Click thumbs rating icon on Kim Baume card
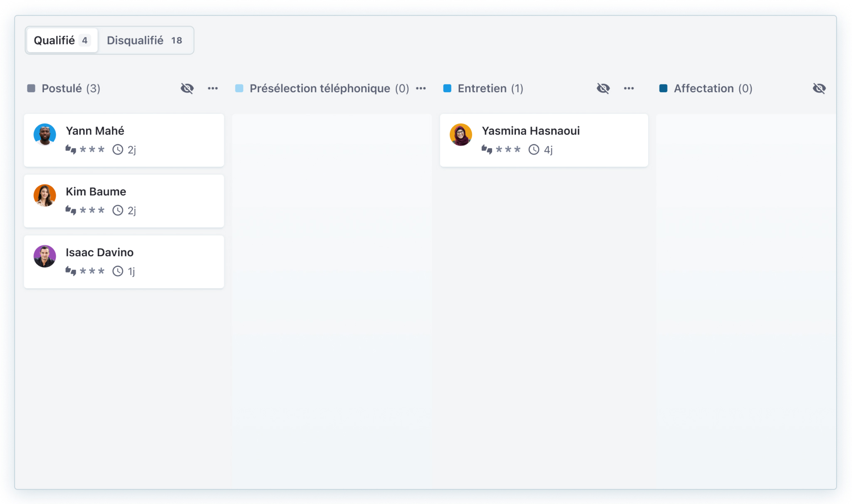 (x=71, y=210)
